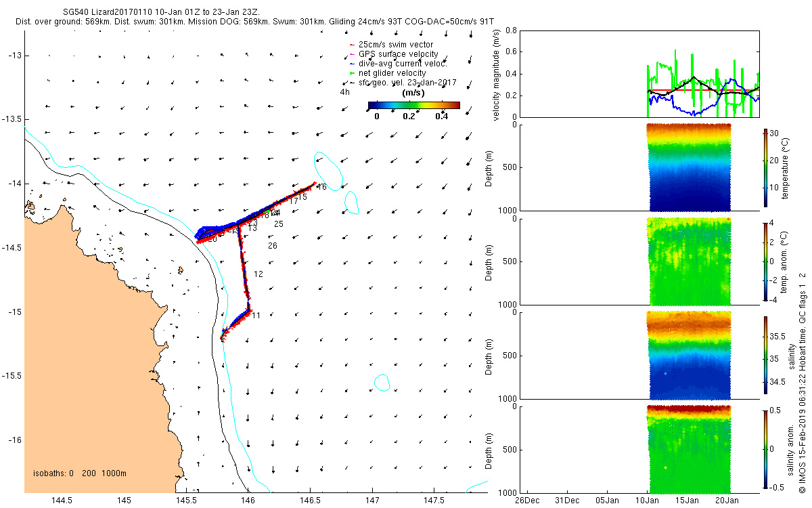Click the temperature colorbar scale

(766, 167)
